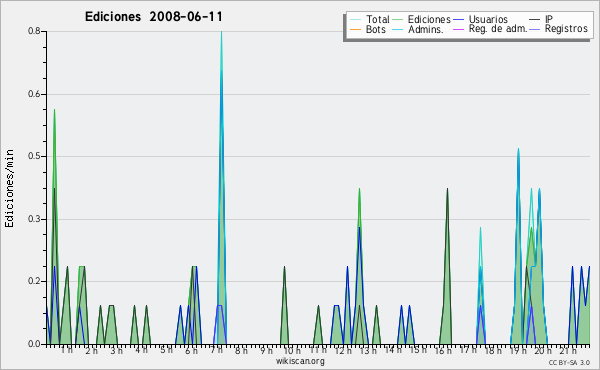Click the "CC BY-SA 3.0" license text

(569, 363)
